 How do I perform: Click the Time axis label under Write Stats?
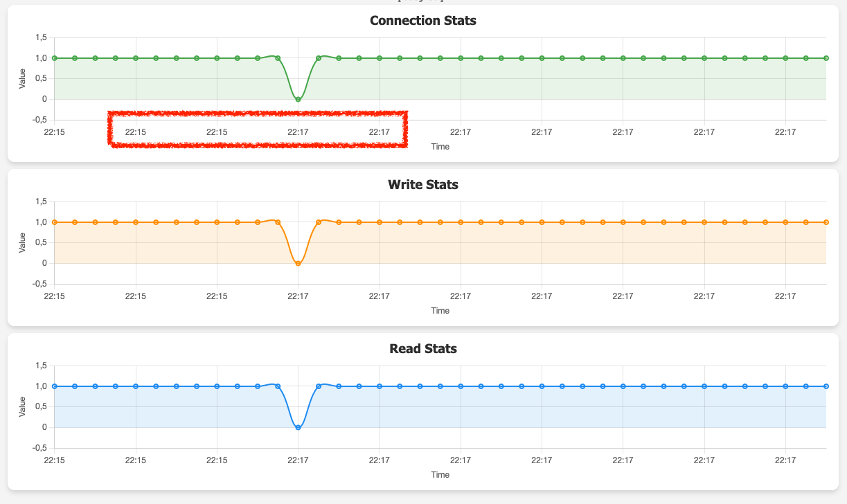440,310
